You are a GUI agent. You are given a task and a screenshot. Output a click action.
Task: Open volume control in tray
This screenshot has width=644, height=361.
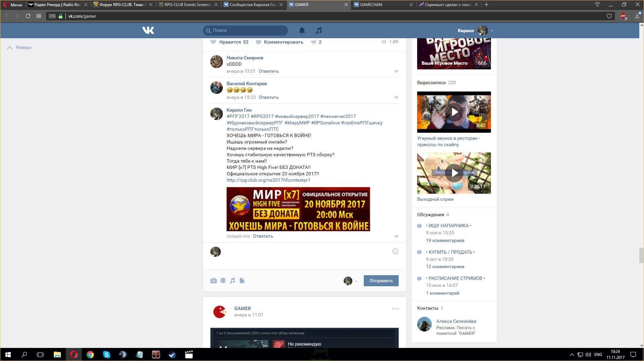coord(588,355)
